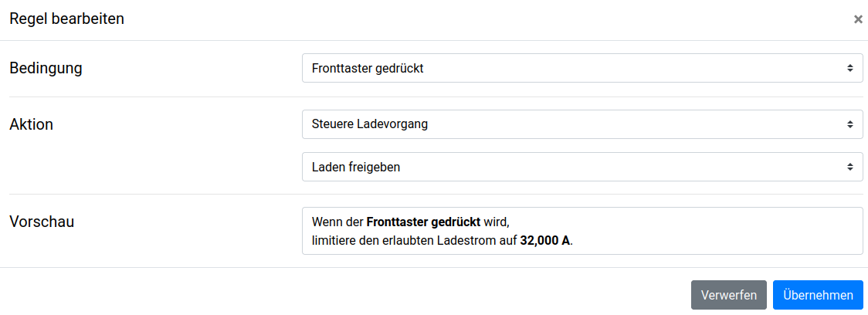Image resolution: width=868 pixels, height=315 pixels.
Task: Click the arrow icon of the Bedingung select
Action: tap(849, 68)
